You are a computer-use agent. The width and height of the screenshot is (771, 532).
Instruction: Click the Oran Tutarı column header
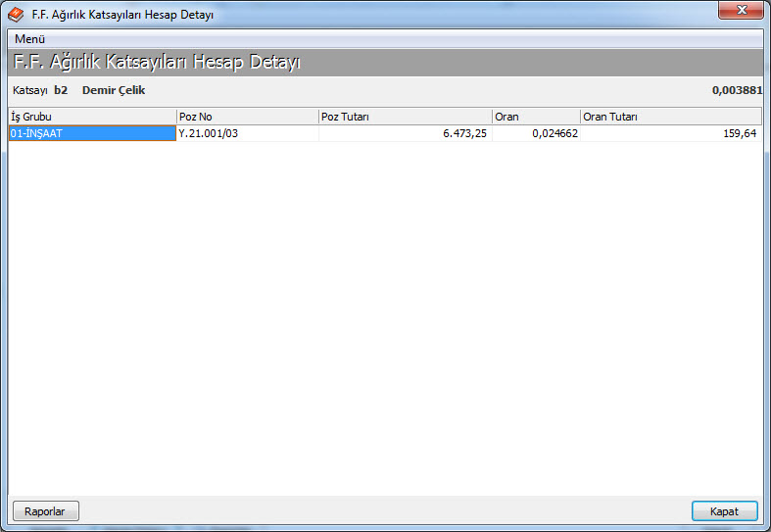coord(670,117)
